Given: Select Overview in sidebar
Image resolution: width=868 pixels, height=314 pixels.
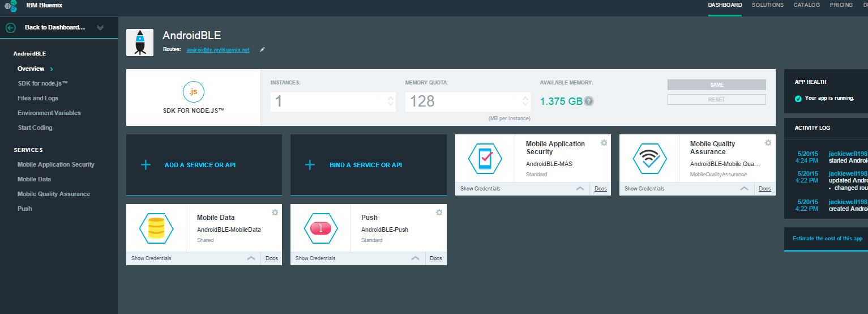Looking at the screenshot, I should tap(31, 69).
